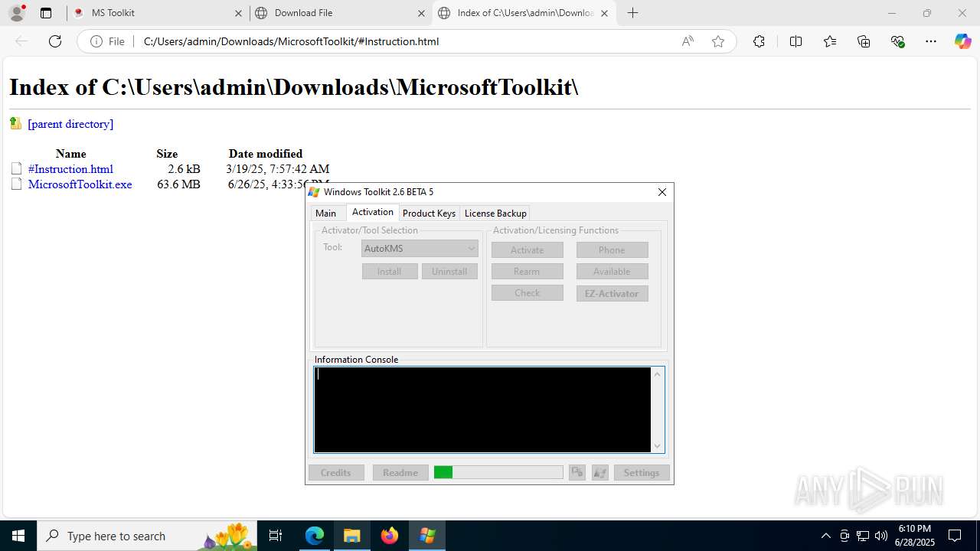This screenshot has height=551, width=980.
Task: Close the Download File tab
Action: coord(421,13)
